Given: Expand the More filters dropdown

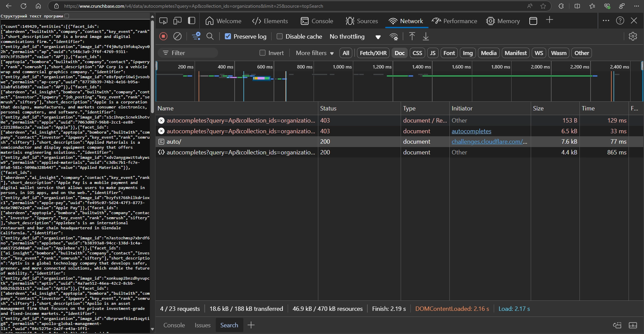Looking at the screenshot, I should tap(315, 53).
